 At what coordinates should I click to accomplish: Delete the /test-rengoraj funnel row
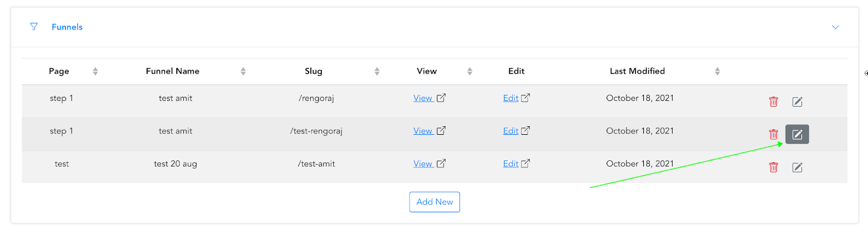click(x=774, y=134)
